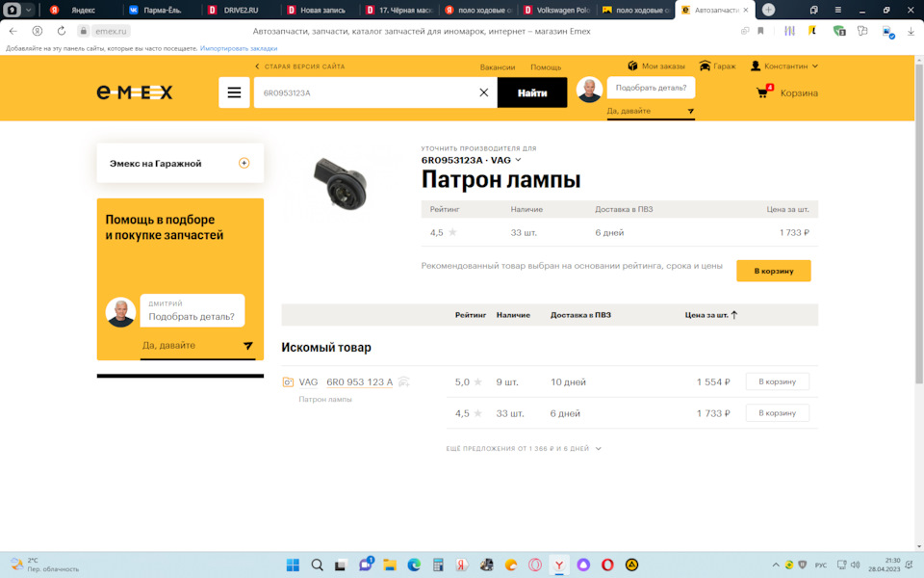The image size is (924, 578).
Task: View orders via Мои заказы box icon
Action: click(x=630, y=66)
